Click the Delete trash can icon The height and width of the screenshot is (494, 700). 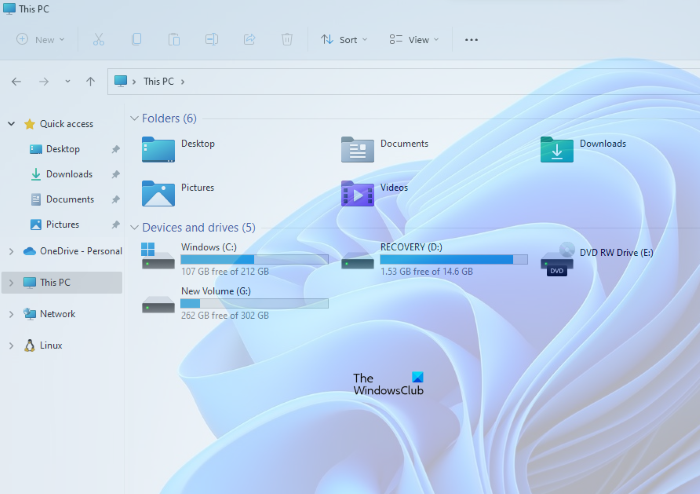pyautogui.click(x=287, y=39)
